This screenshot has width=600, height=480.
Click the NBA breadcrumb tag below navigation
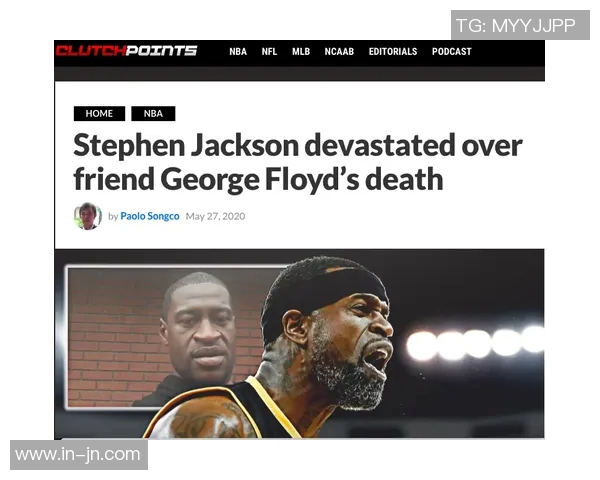(x=153, y=114)
